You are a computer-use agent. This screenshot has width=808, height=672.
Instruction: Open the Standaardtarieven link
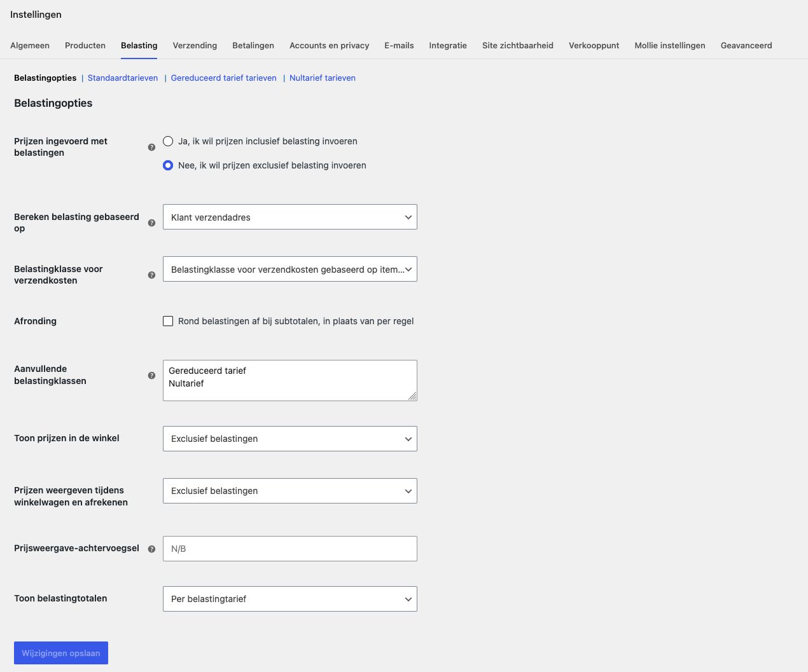[x=123, y=78]
